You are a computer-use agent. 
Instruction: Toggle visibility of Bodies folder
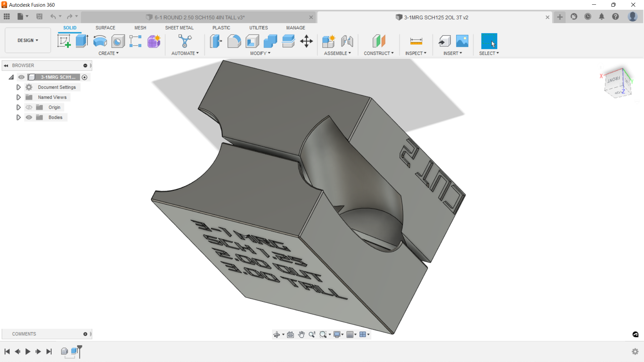29,117
